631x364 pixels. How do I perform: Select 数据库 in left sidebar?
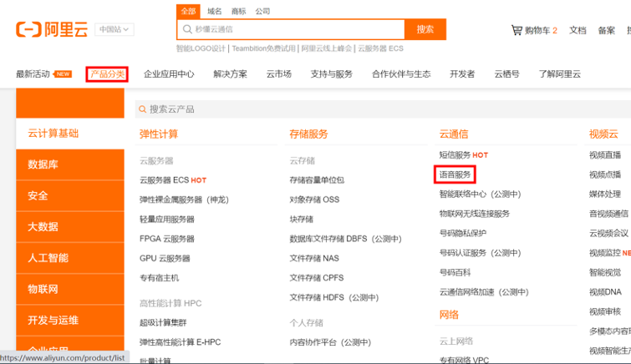(43, 164)
